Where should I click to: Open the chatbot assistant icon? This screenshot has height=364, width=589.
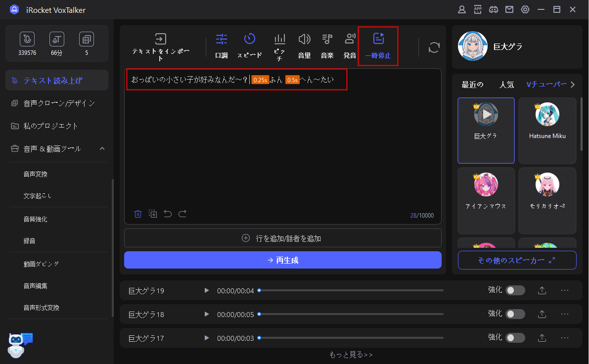pos(19,345)
